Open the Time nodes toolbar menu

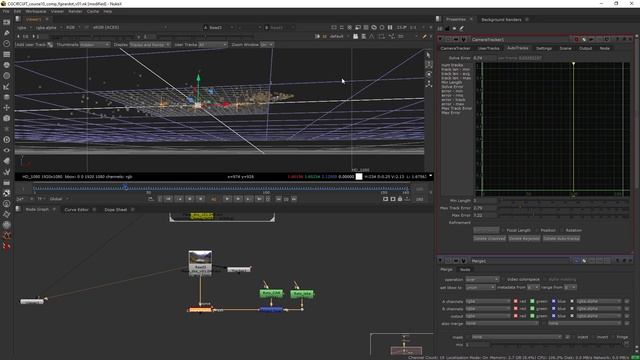point(7,43)
